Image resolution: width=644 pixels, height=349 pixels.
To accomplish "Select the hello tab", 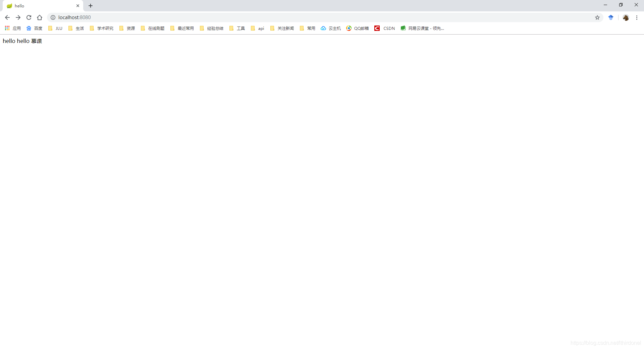I will tap(43, 6).
